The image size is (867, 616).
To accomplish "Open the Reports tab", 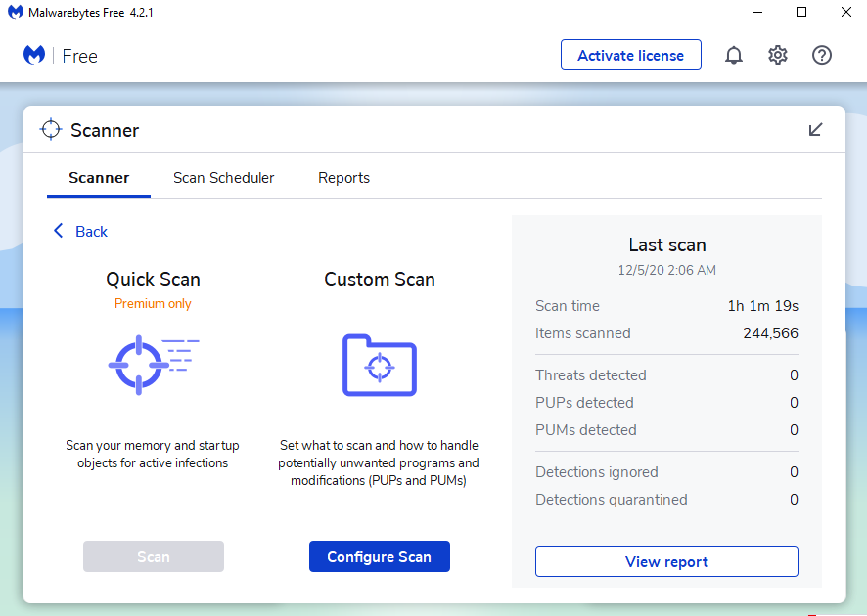I will coord(343,178).
